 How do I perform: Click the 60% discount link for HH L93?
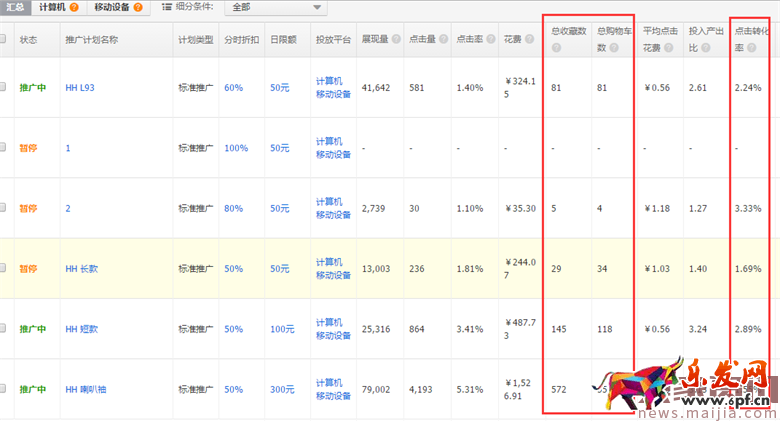[x=233, y=88]
